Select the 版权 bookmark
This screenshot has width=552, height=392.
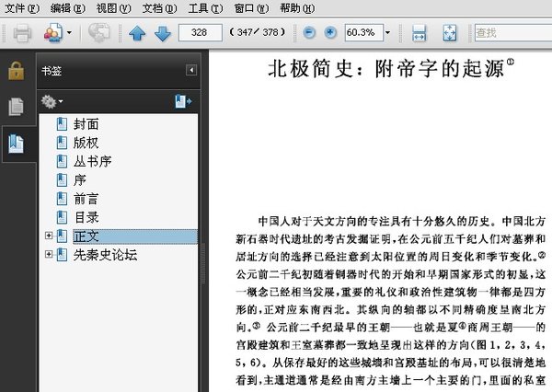pyautogui.click(x=86, y=143)
